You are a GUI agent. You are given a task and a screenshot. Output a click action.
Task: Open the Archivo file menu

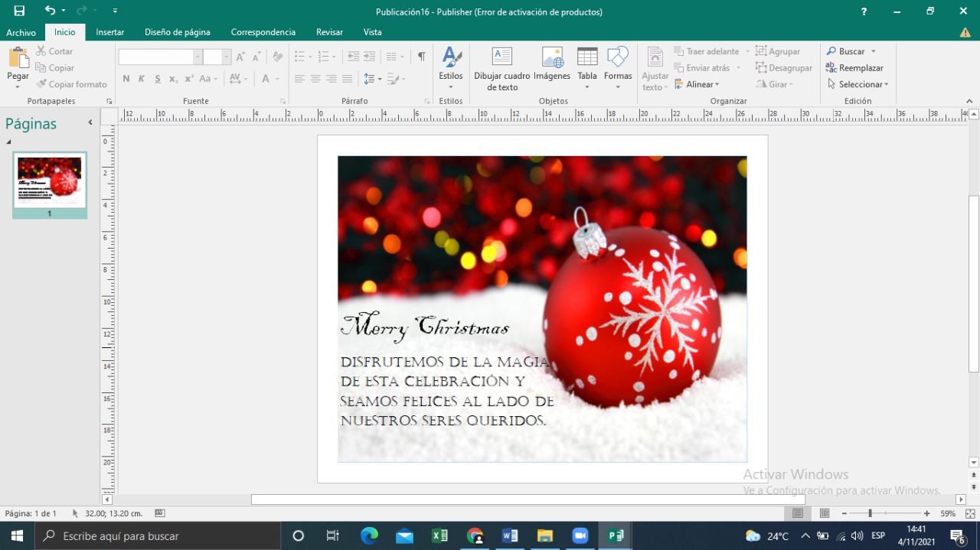[21, 32]
